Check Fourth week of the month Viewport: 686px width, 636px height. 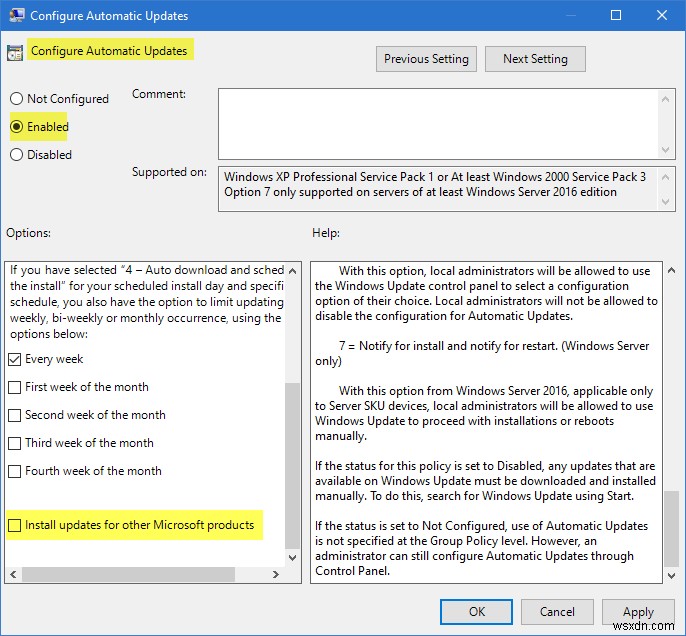click(x=14, y=471)
